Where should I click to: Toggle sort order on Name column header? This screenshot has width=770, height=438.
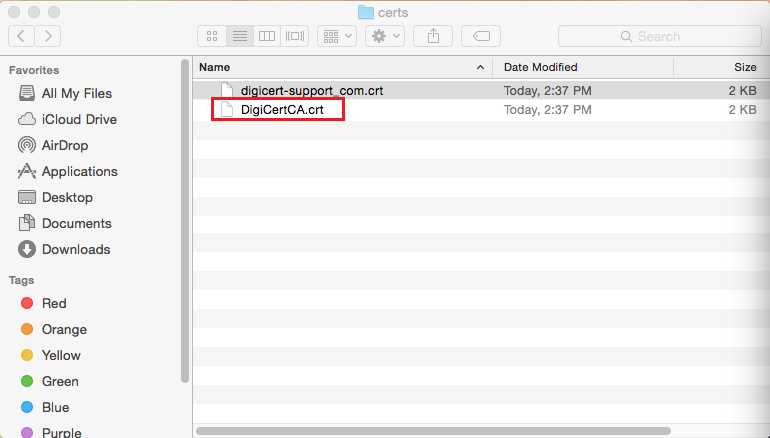pyautogui.click(x=340, y=67)
